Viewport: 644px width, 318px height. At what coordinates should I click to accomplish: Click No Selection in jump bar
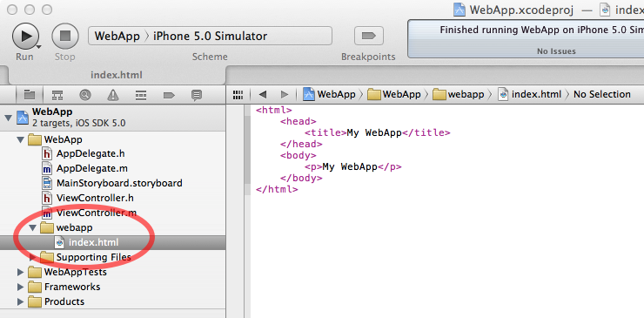[x=601, y=94]
